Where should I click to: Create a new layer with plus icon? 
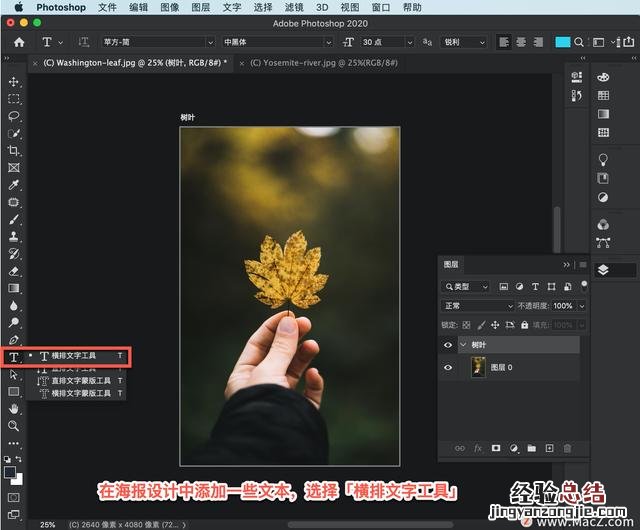point(549,449)
